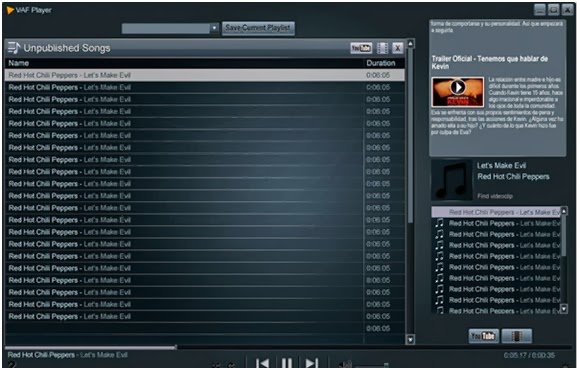This screenshot has width=580, height=370.
Task: Skip to the previous track
Action: pos(262,363)
